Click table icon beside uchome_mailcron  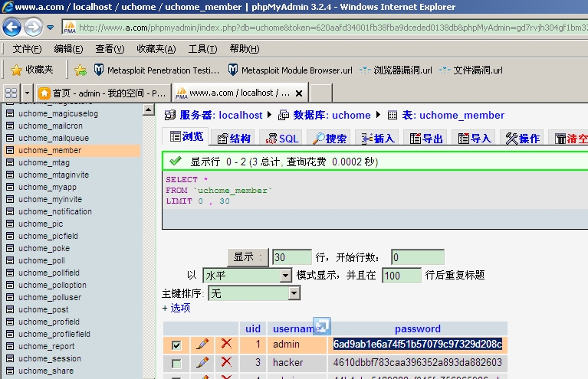pos(10,126)
